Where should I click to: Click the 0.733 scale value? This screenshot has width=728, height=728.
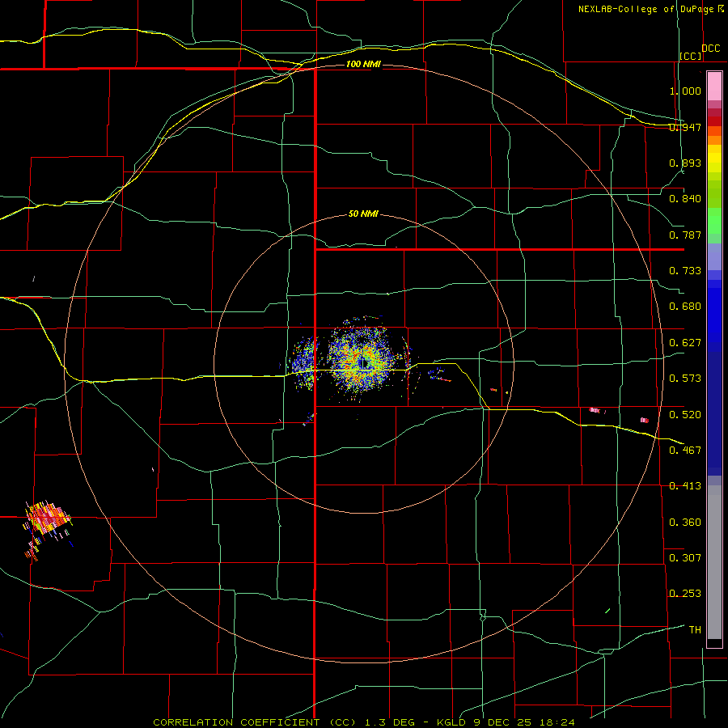click(685, 270)
